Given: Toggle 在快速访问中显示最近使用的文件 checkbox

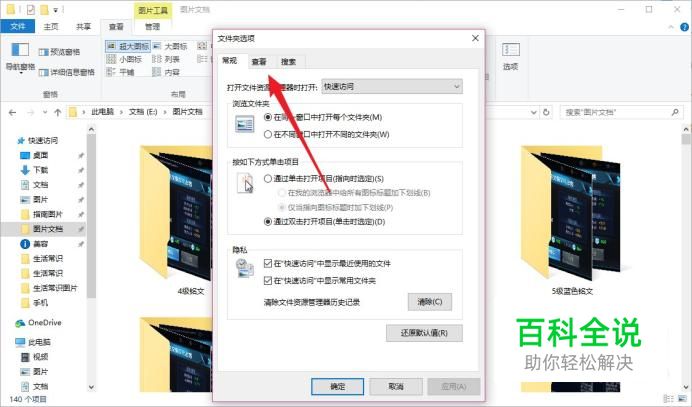Looking at the screenshot, I should (x=267, y=264).
